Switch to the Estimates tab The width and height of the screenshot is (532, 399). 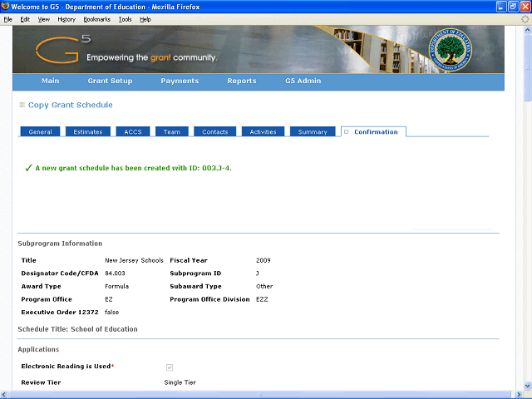pyautogui.click(x=88, y=131)
